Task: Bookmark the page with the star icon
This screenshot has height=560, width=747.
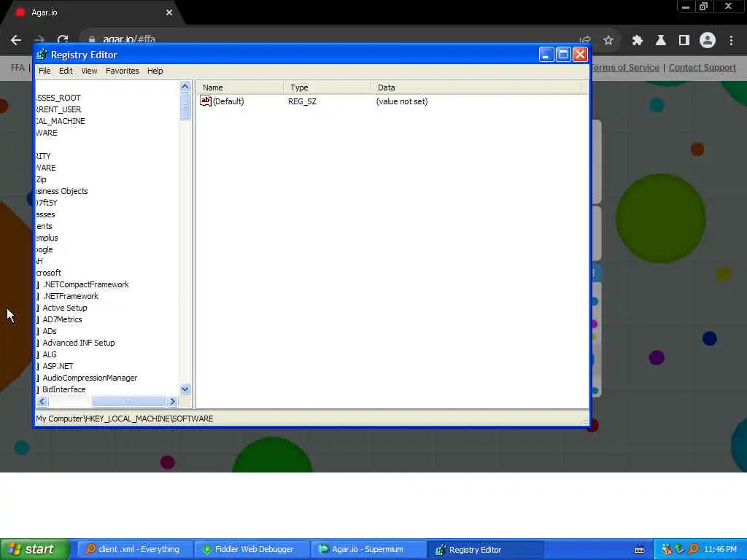Action: click(608, 41)
